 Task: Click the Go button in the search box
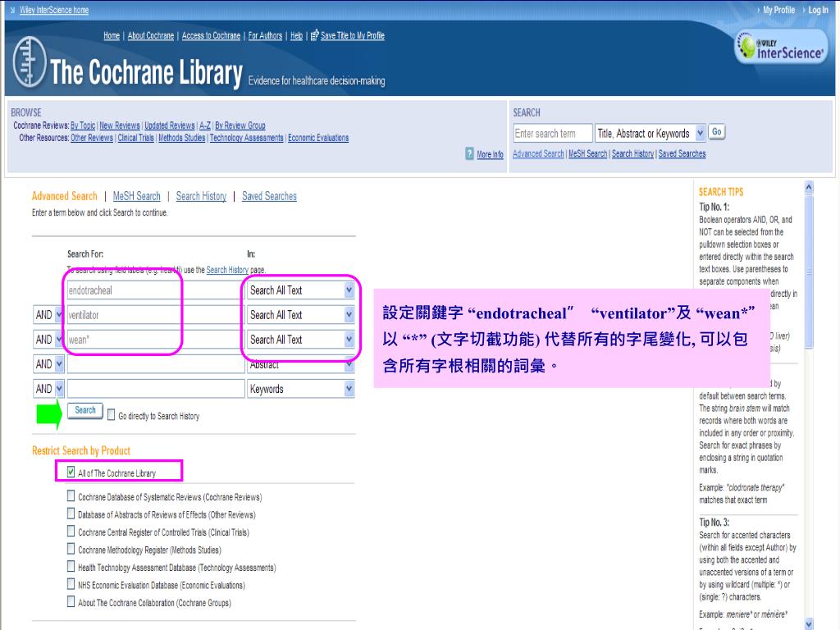click(717, 132)
